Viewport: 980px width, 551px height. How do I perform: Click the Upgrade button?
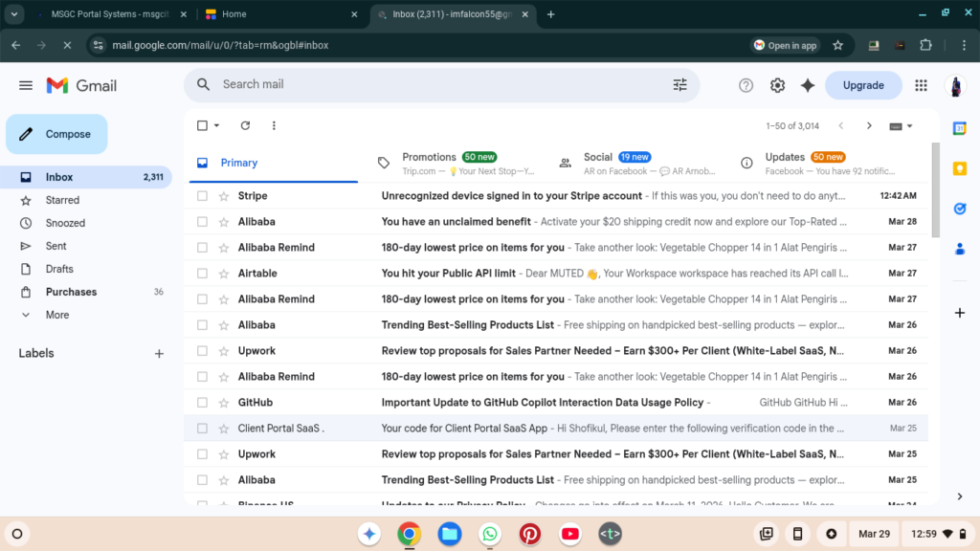(x=863, y=85)
